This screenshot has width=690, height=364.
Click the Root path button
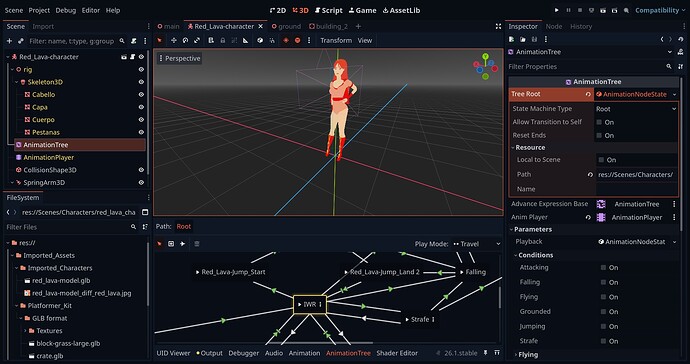(x=184, y=227)
